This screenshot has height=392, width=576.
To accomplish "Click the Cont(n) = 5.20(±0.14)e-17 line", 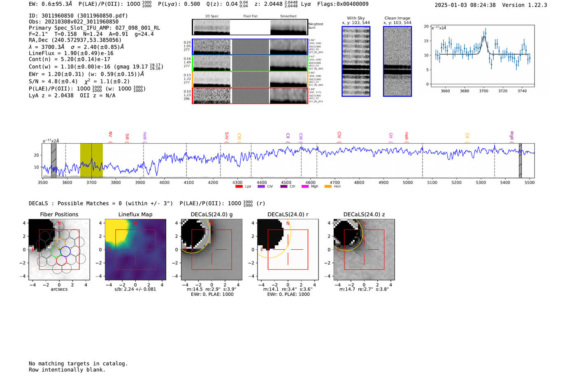I will [x=70, y=59].
